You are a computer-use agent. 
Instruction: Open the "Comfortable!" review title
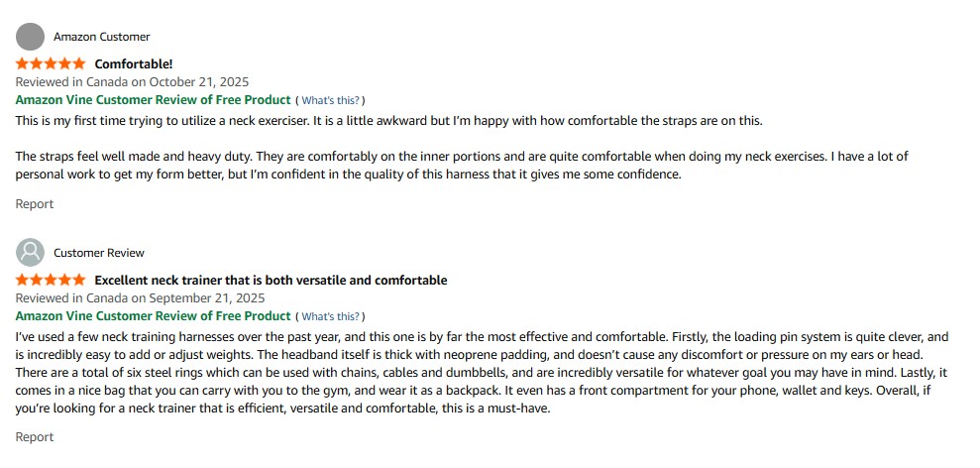134,64
